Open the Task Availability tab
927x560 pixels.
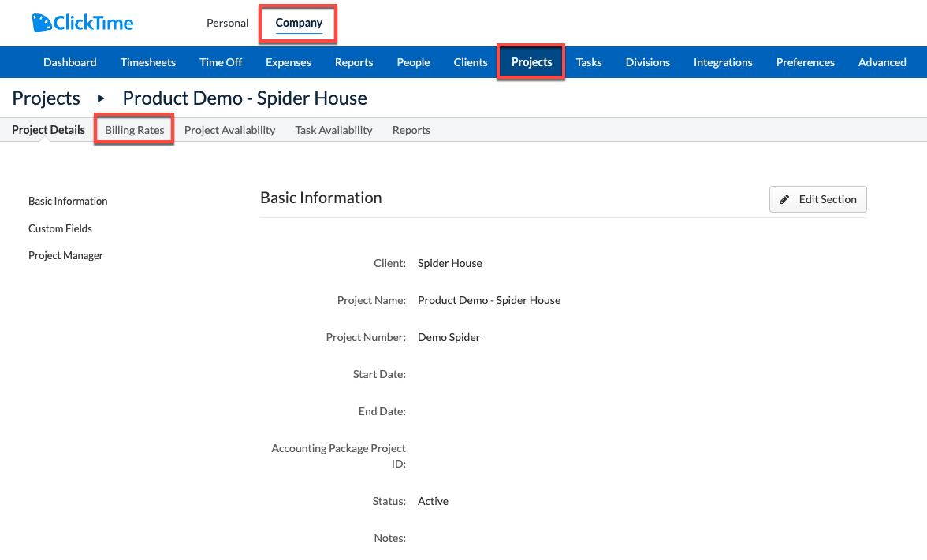point(333,130)
